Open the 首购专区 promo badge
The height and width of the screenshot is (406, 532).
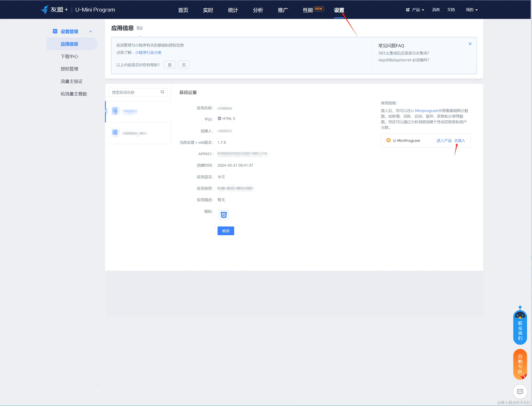pos(520,364)
